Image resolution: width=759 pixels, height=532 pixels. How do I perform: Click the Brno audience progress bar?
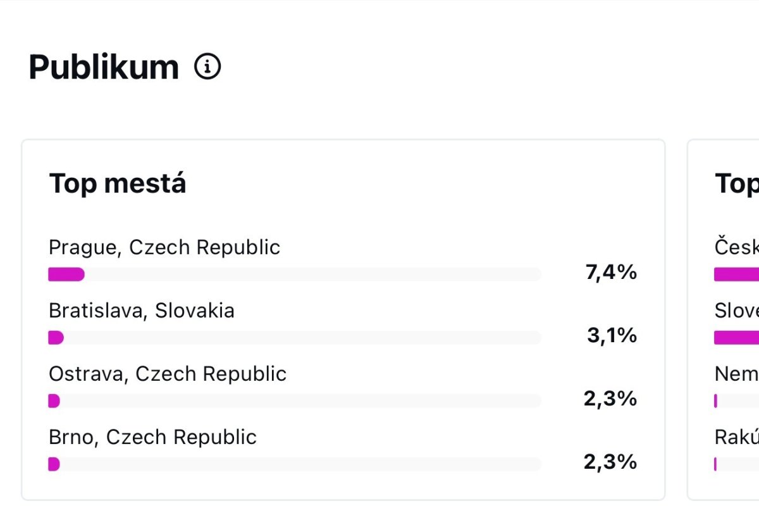(295, 464)
